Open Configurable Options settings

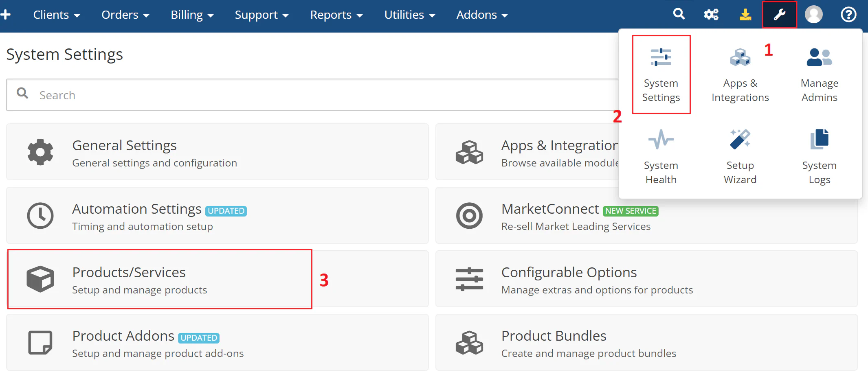coord(569,279)
